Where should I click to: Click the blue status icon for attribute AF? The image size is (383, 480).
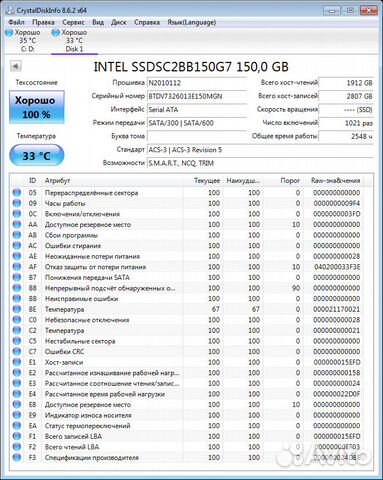point(17,267)
